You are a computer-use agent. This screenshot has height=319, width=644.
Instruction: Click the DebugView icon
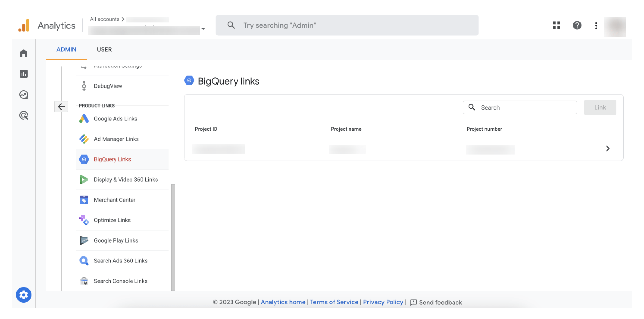(84, 86)
